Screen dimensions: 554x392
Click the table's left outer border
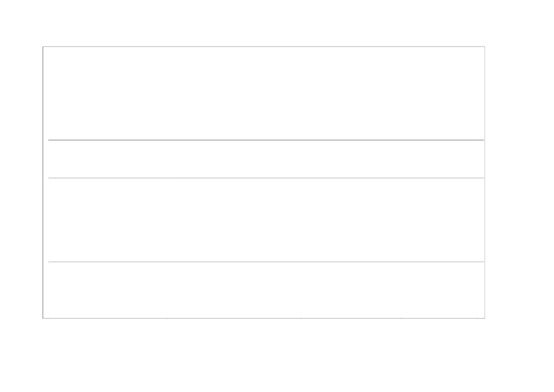click(x=43, y=182)
